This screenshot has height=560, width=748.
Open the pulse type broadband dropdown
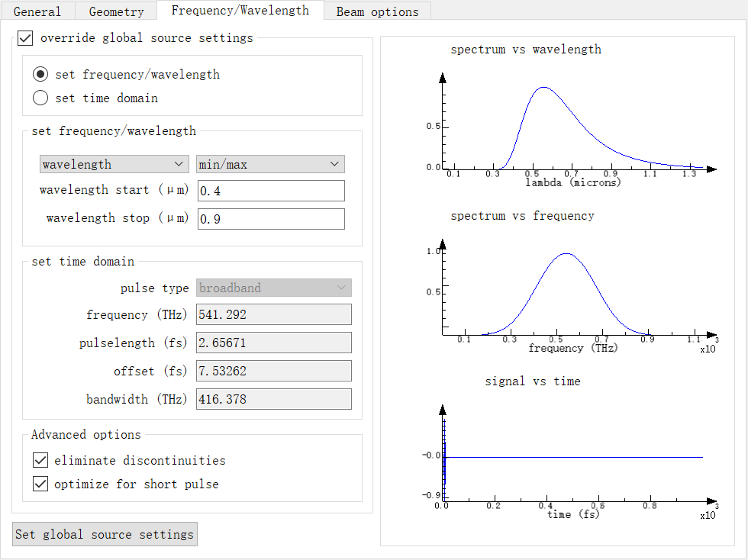click(x=274, y=288)
